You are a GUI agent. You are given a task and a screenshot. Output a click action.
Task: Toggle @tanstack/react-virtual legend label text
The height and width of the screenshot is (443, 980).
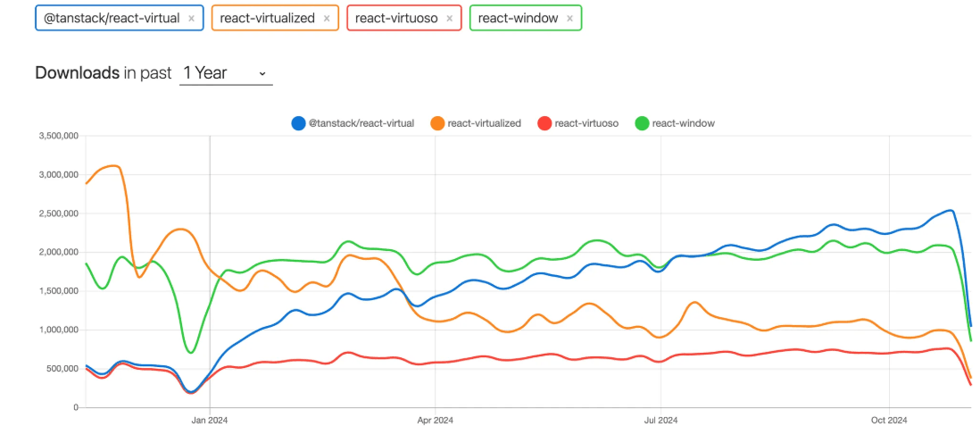point(361,123)
